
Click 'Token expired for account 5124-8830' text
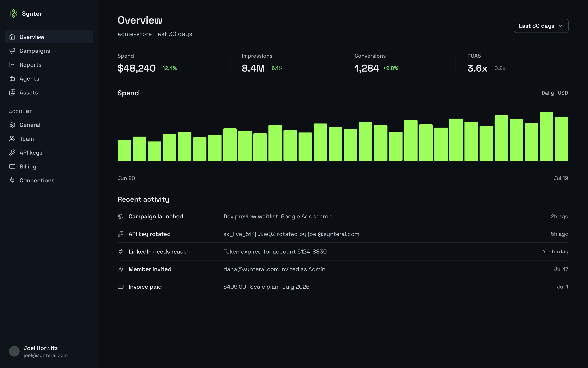tap(275, 251)
